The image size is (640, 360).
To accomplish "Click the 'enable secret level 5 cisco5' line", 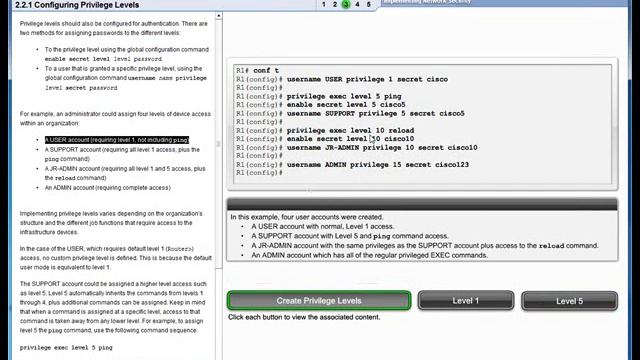I will [321, 105].
